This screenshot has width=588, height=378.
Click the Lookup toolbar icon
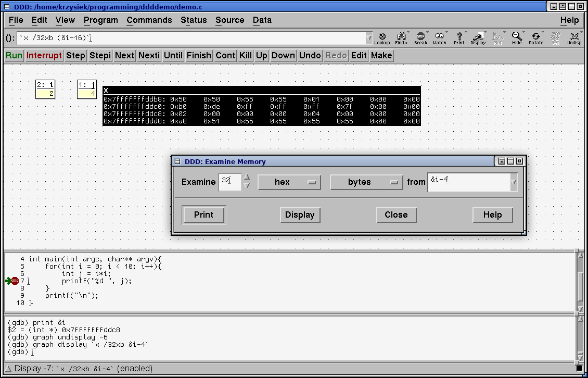382,38
